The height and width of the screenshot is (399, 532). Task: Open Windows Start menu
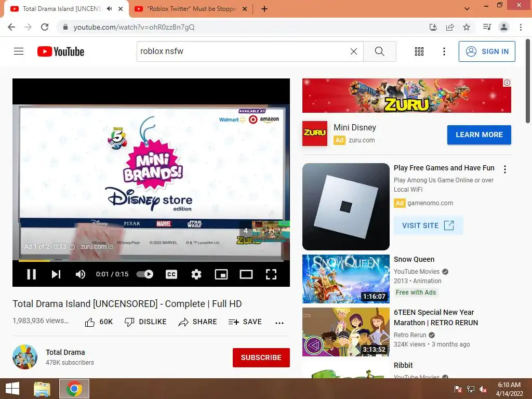(12, 389)
